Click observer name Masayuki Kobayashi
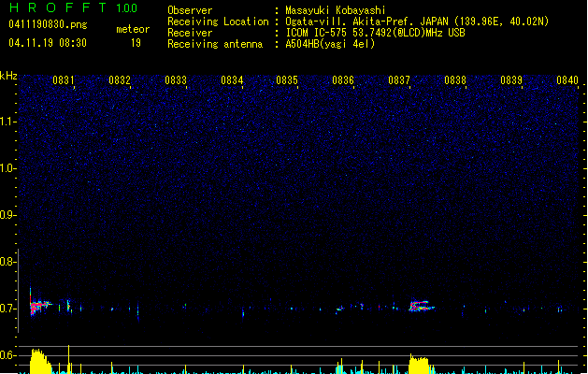 click(x=336, y=10)
